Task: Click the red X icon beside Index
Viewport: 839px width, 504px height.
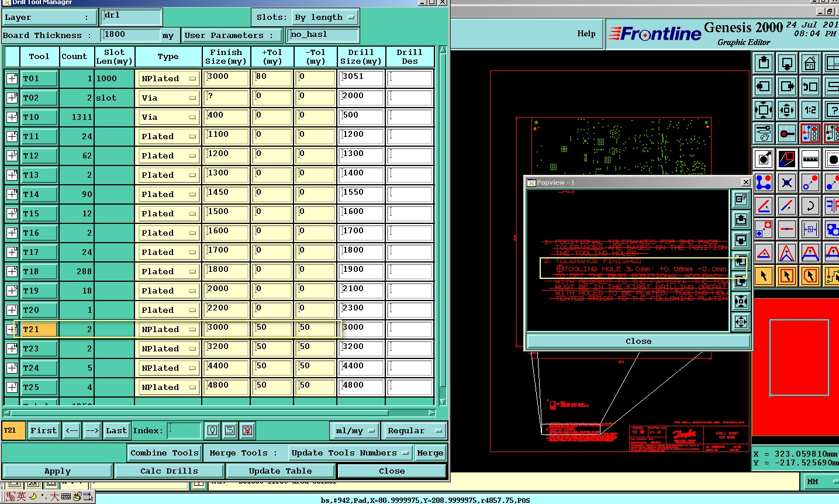Action: 247,431
